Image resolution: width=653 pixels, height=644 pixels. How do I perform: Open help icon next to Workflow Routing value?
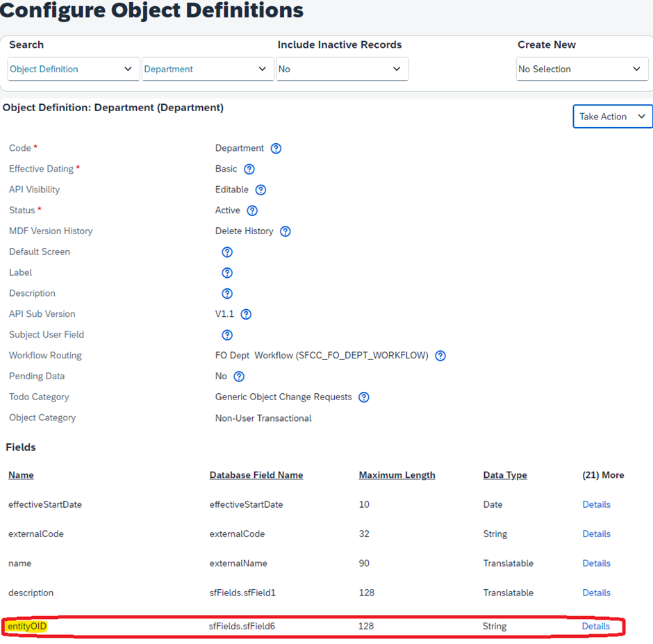tap(440, 356)
